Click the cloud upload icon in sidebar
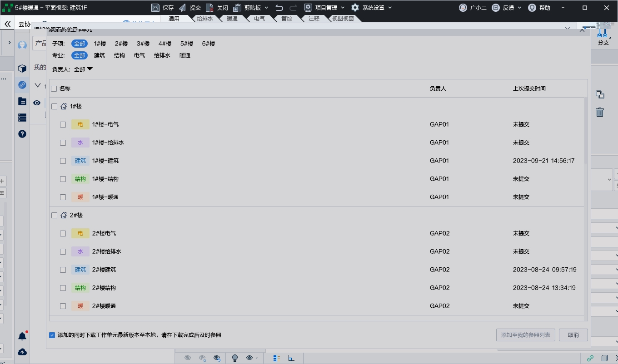The height and width of the screenshot is (364, 618). coord(22,352)
